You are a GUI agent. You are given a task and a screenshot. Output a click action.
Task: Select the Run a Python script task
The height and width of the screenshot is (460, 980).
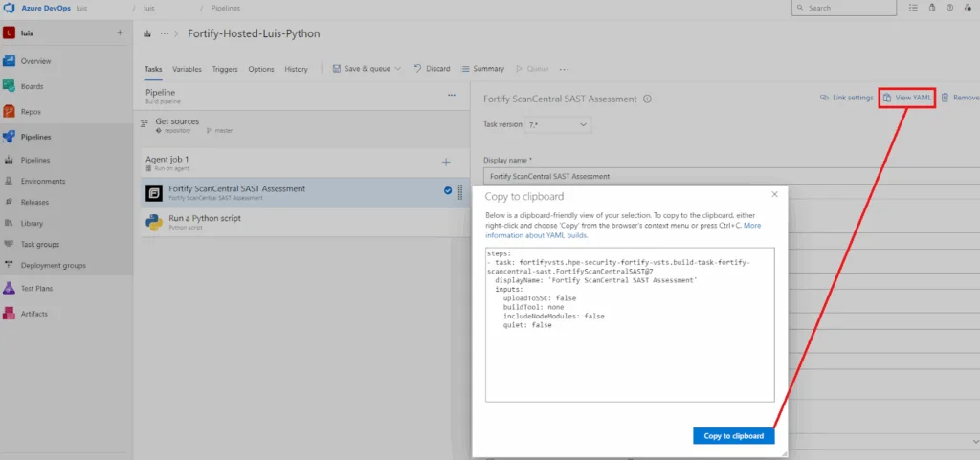pyautogui.click(x=305, y=222)
